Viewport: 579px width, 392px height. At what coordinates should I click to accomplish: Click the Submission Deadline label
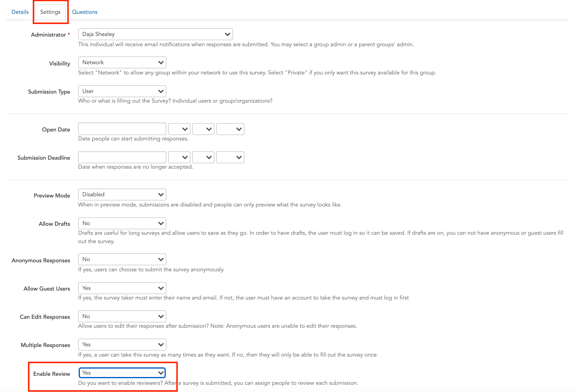(x=44, y=158)
